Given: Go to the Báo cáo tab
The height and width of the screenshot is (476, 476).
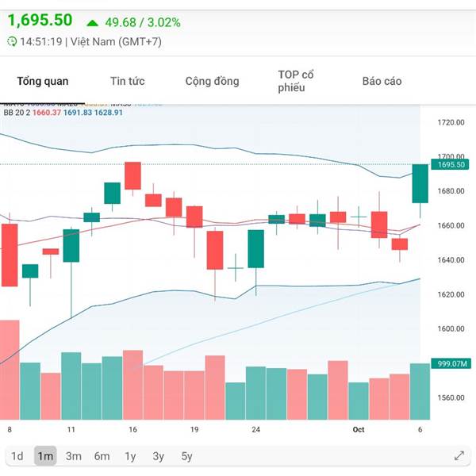Looking at the screenshot, I should 382,81.
